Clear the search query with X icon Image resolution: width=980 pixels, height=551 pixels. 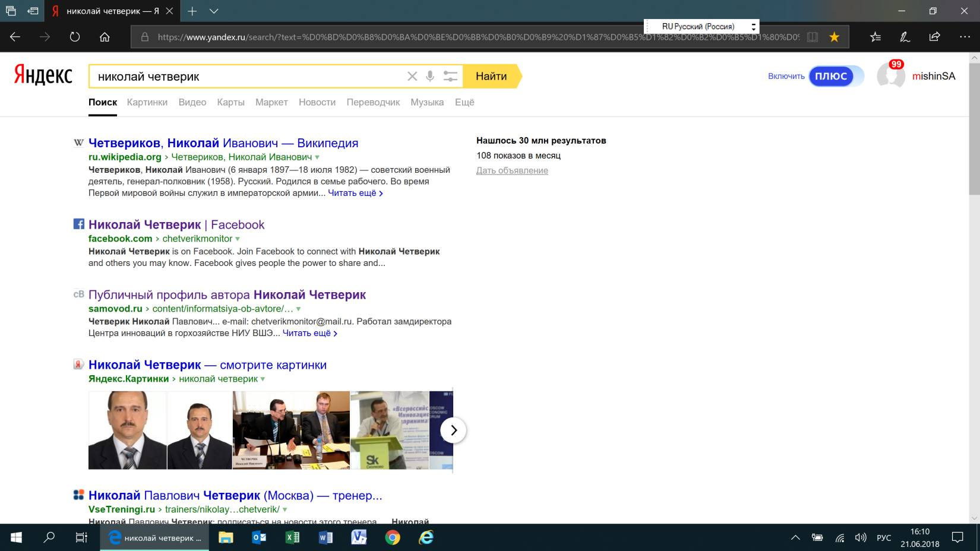(412, 76)
